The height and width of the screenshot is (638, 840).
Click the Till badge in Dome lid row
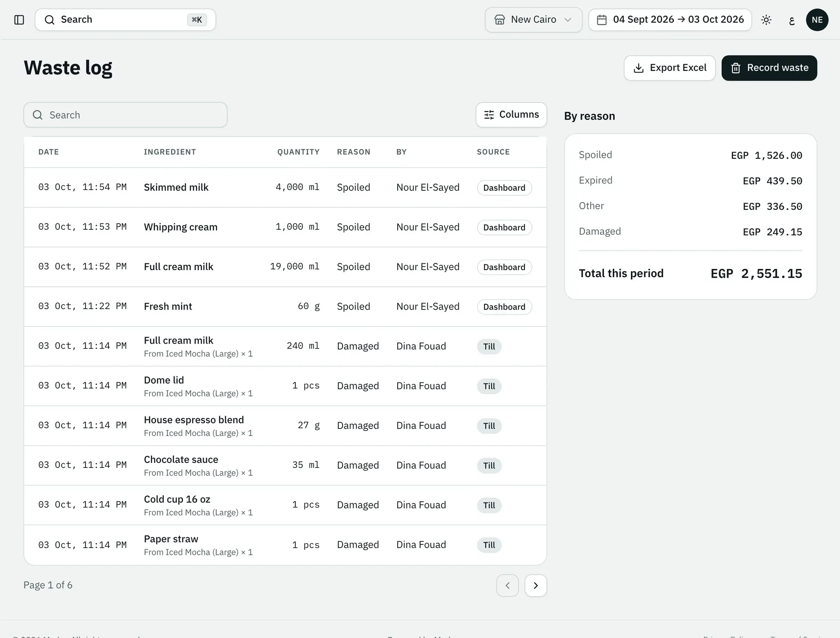(x=489, y=386)
